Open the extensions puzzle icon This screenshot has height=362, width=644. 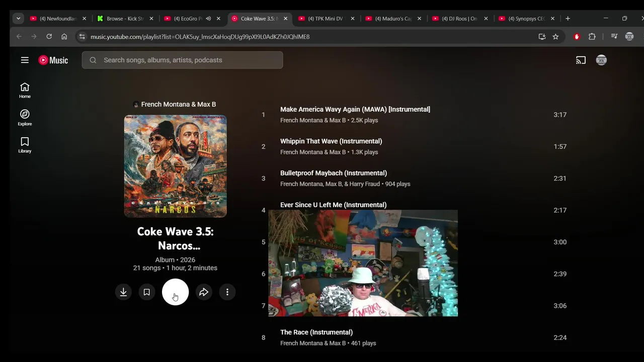[592, 37]
